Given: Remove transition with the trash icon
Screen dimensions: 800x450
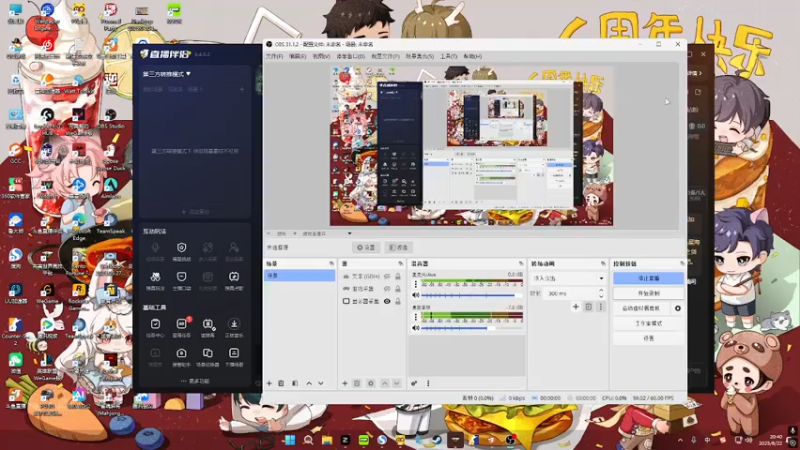Looking at the screenshot, I should (588, 307).
